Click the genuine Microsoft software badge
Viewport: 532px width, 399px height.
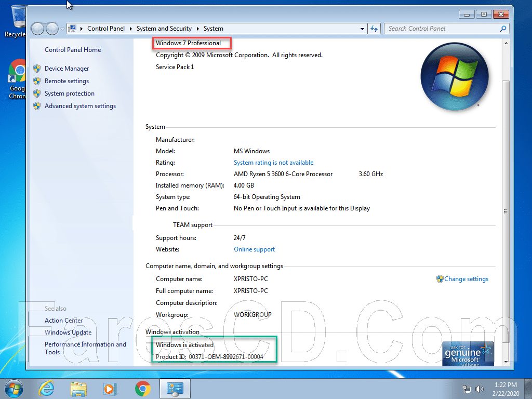click(468, 354)
